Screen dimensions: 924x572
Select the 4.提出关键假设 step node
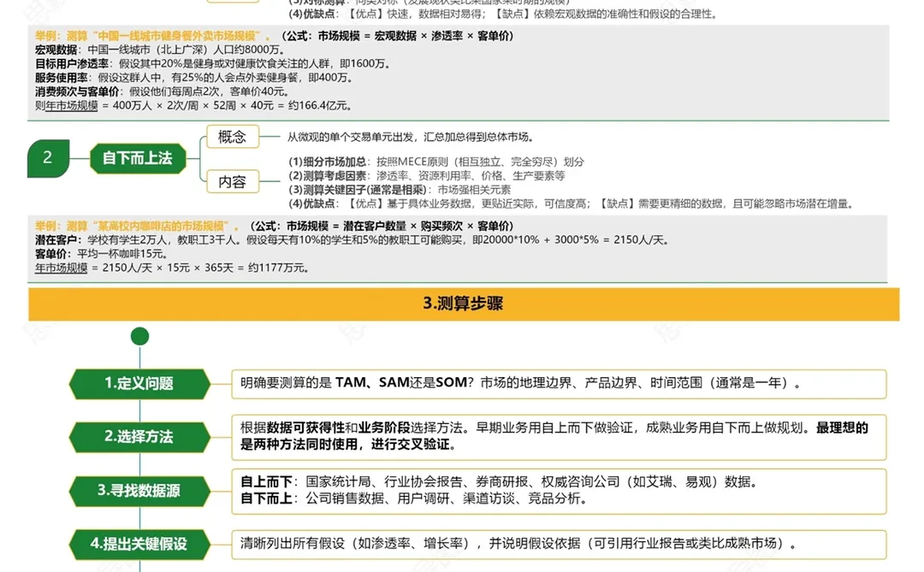(x=139, y=545)
